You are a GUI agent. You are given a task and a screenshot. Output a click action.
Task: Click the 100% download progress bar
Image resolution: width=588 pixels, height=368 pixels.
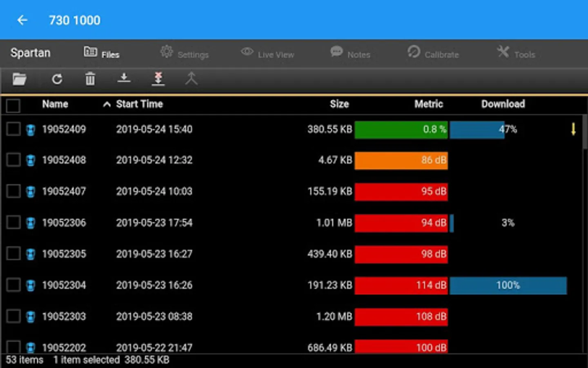click(508, 285)
